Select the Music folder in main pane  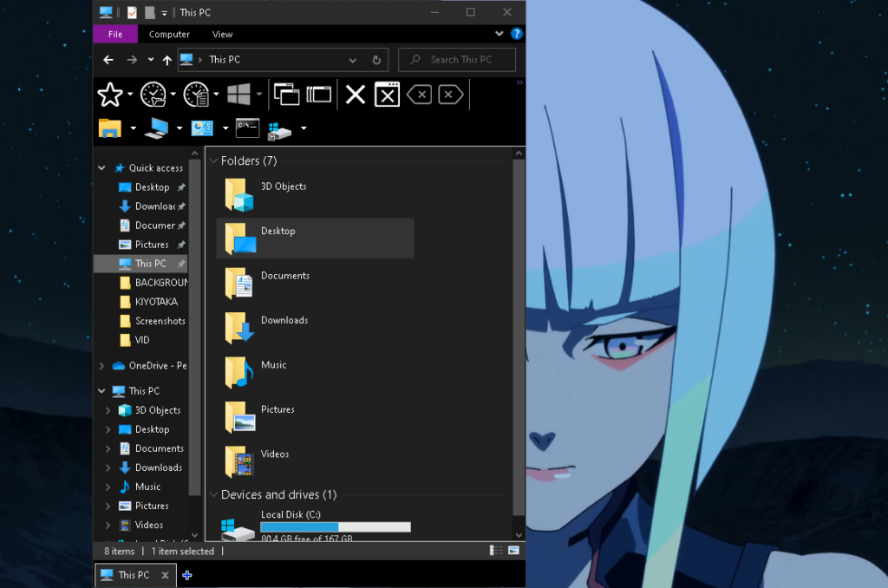(315, 372)
